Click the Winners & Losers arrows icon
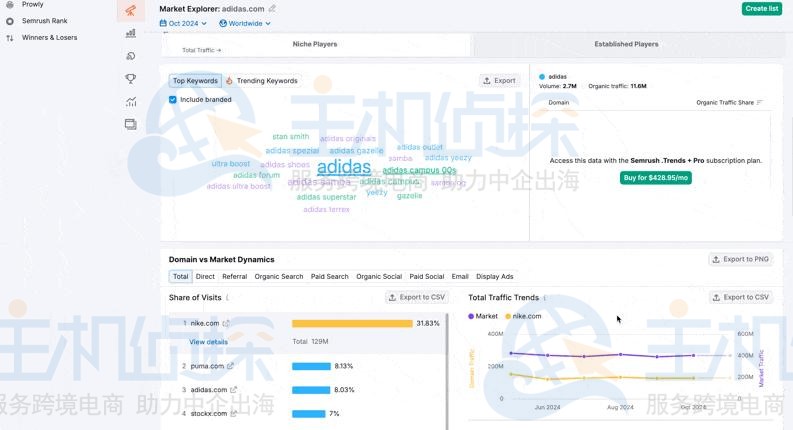 [x=10, y=38]
